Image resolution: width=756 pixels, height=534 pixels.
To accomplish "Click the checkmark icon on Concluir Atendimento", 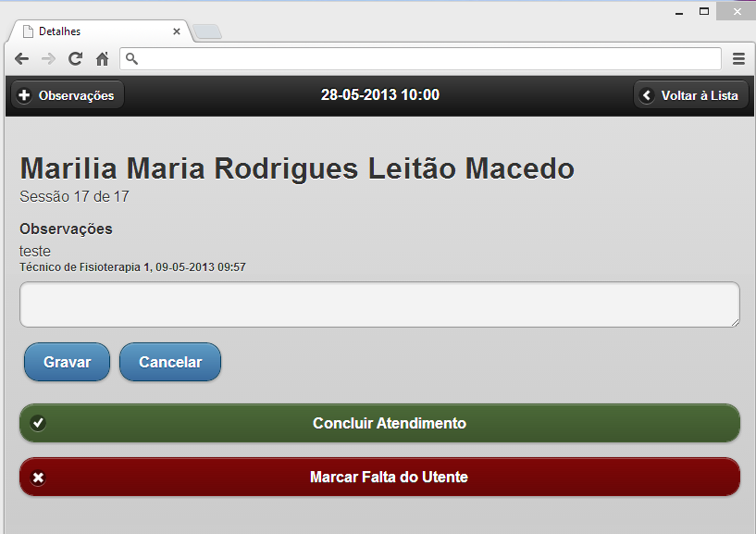I will click(38, 423).
